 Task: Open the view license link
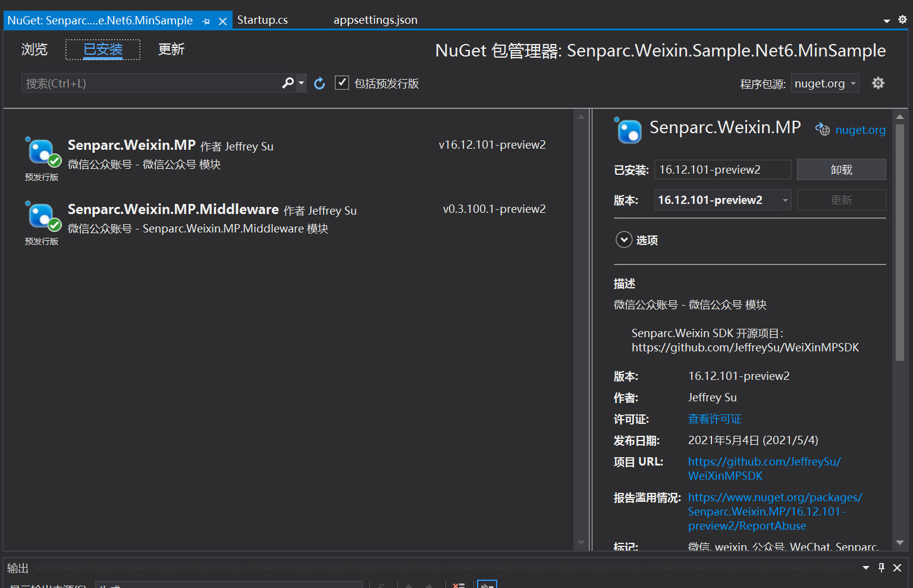[714, 419]
